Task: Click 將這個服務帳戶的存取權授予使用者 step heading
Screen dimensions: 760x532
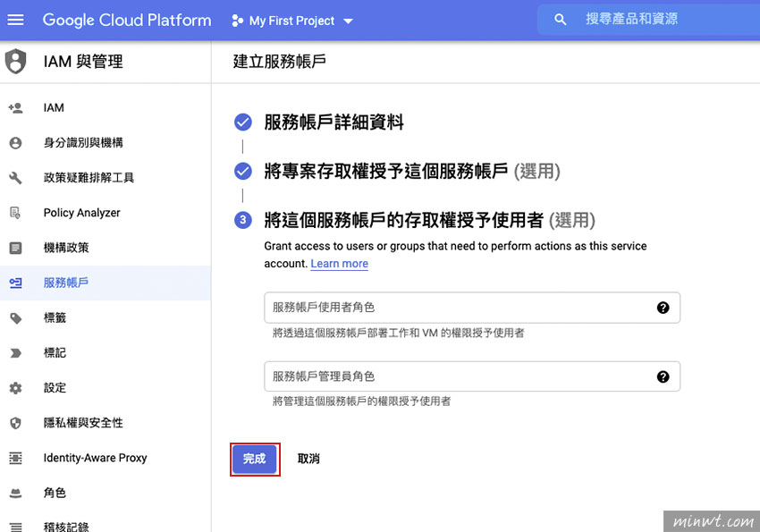Action: tap(429, 220)
